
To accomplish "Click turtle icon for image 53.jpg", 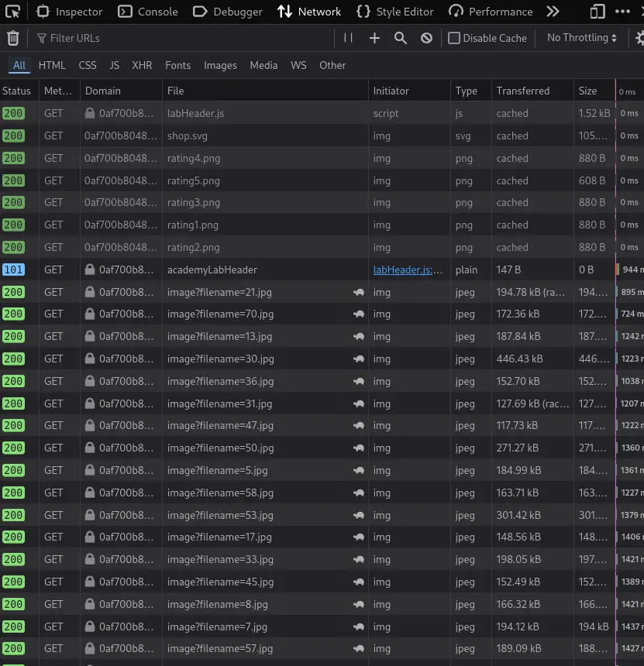I will [x=359, y=515].
